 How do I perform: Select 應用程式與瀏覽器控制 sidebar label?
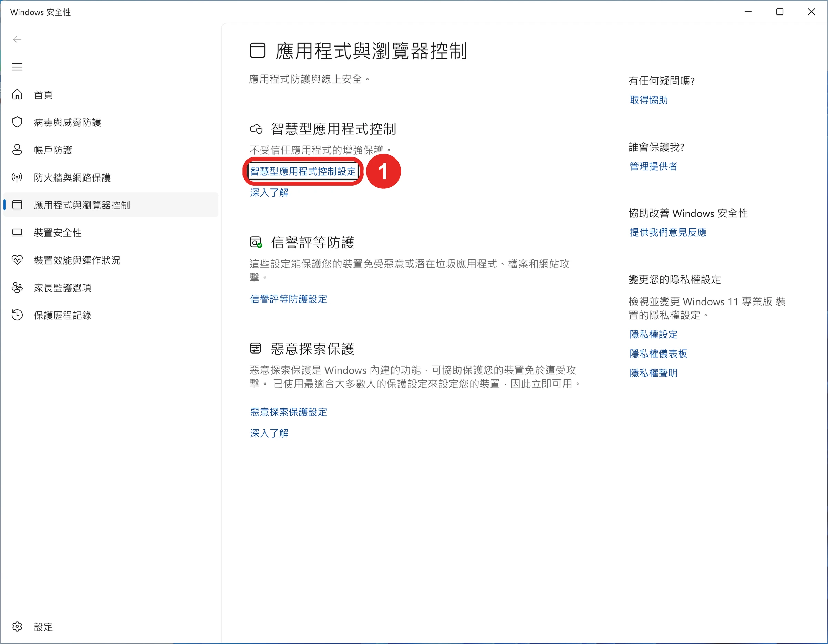tap(82, 206)
